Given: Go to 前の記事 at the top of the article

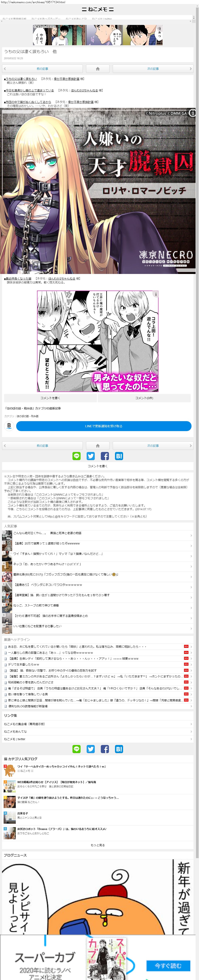Looking at the screenshot, I should tap(43, 69).
